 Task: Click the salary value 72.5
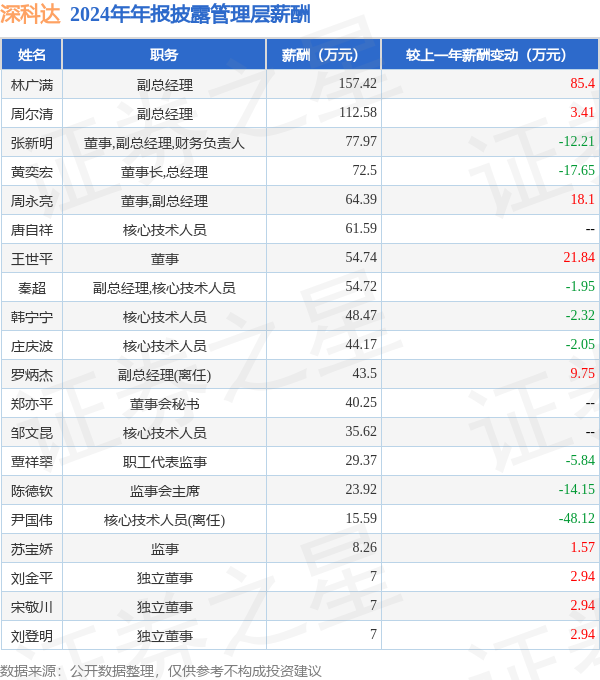click(365, 170)
